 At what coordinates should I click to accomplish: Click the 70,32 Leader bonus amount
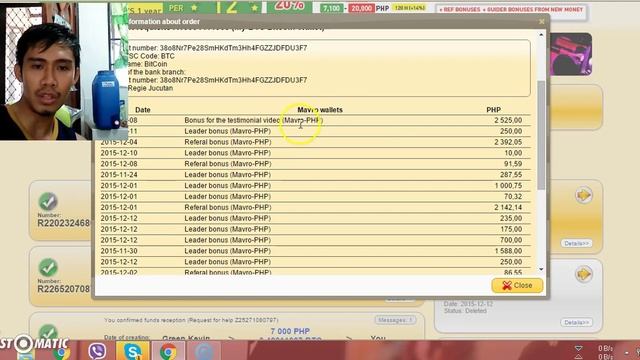[x=513, y=196]
